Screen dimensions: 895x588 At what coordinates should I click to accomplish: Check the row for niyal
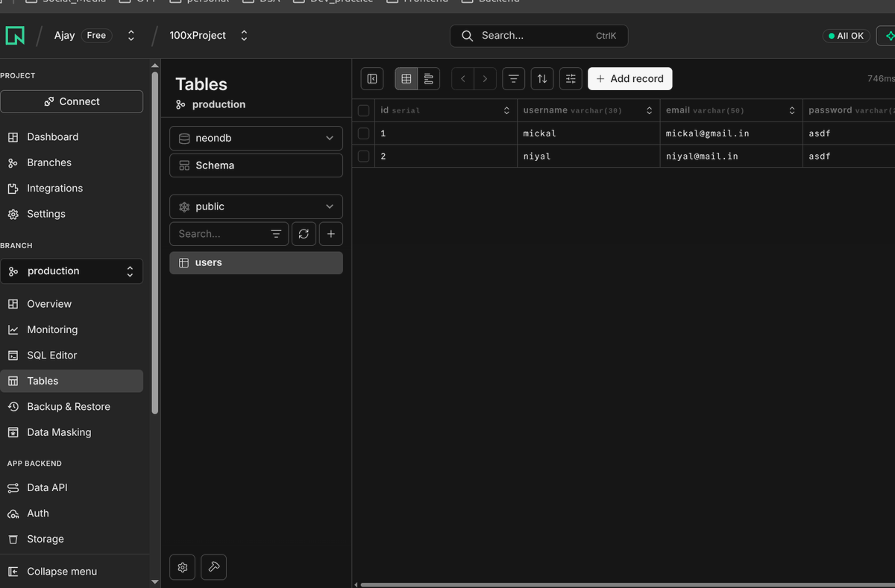[x=364, y=156]
